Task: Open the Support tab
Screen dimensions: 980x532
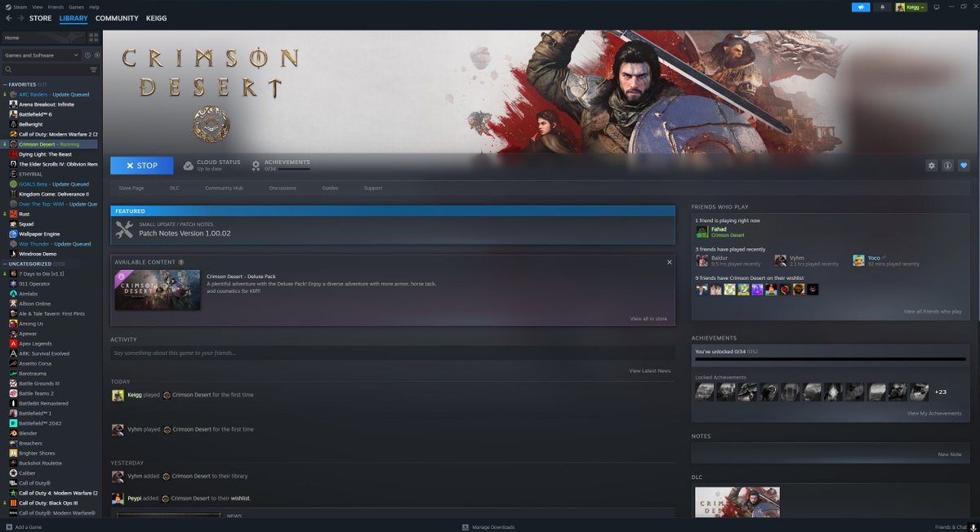Action: [372, 188]
